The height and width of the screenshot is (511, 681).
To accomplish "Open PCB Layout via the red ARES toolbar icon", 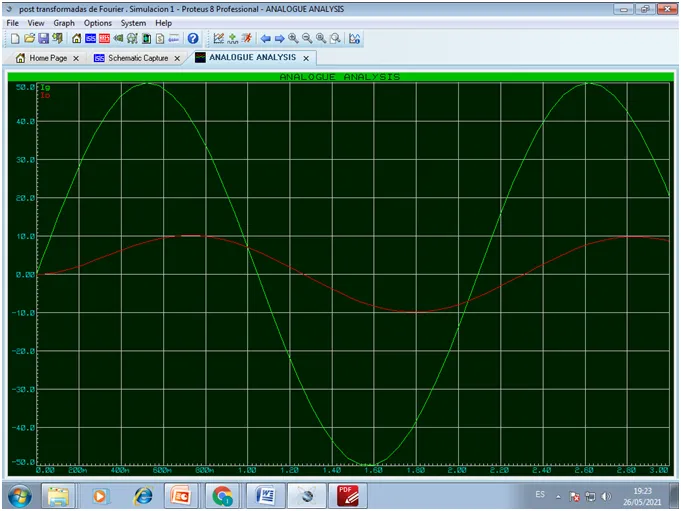I will tap(104, 39).
